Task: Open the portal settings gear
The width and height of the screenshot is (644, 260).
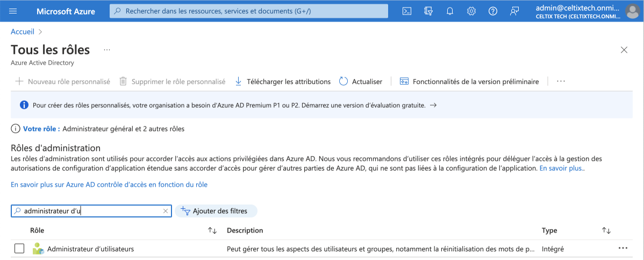Action: 471,11
